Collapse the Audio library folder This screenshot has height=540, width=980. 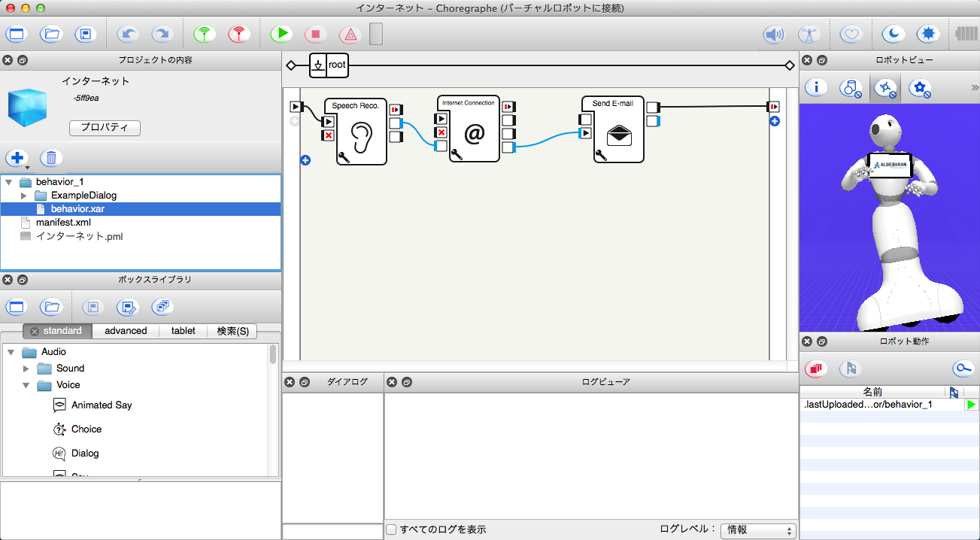click(11, 352)
